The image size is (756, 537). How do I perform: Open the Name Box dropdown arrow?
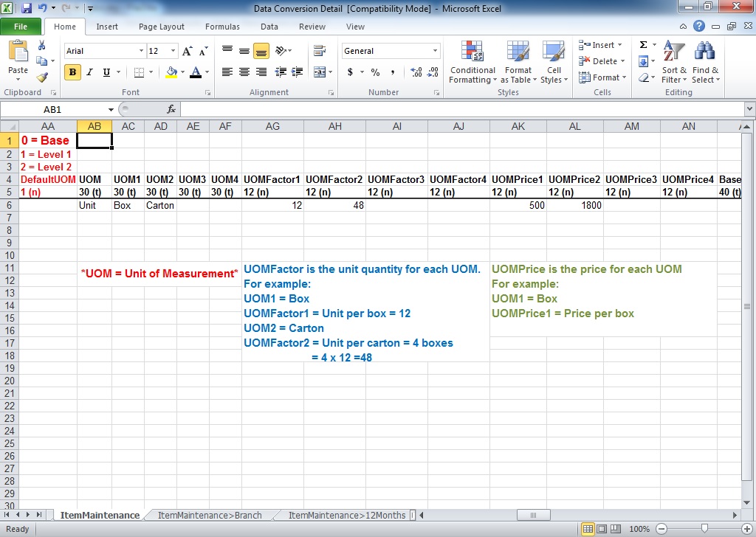click(x=111, y=109)
